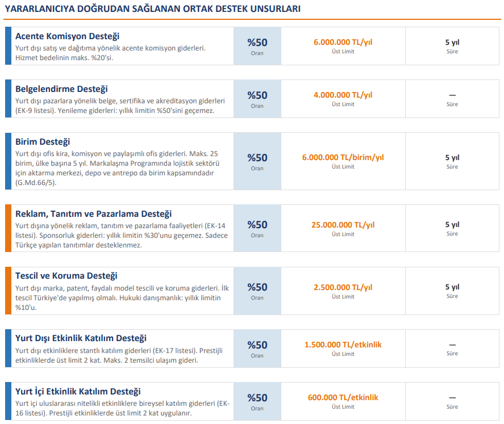Click the orange bar beside Tescil ve Koruma Desteği
Image resolution: width=504 pixels, height=424 pixels.
coord(8,291)
